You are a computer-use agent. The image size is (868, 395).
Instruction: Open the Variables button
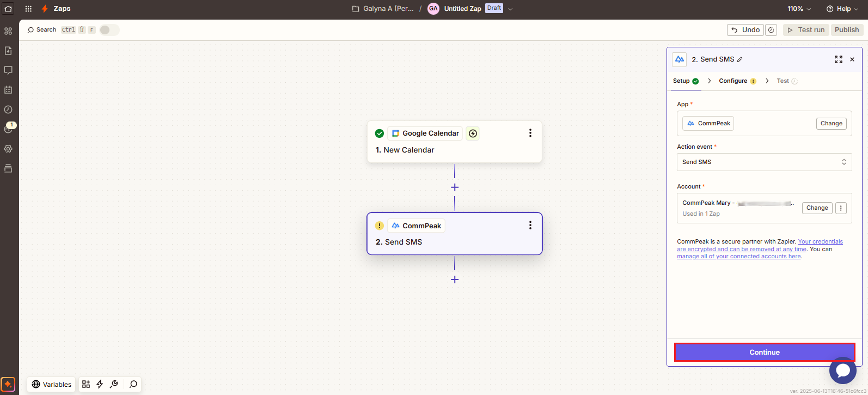coord(52,384)
